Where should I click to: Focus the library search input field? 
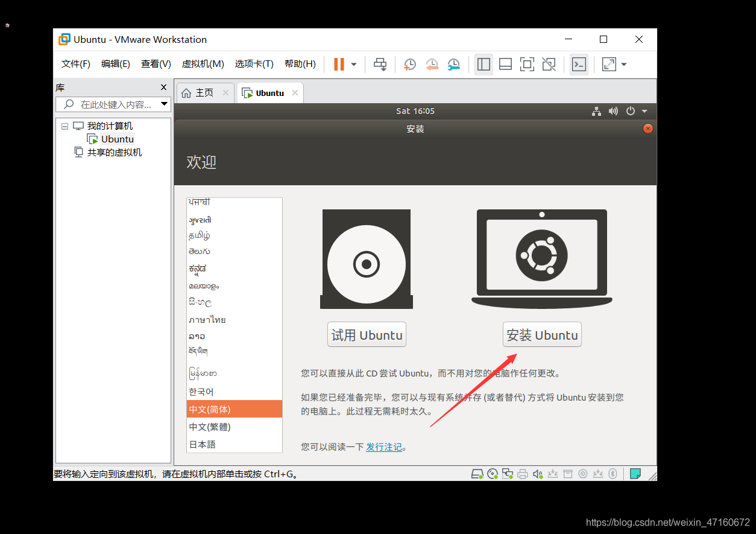point(113,104)
